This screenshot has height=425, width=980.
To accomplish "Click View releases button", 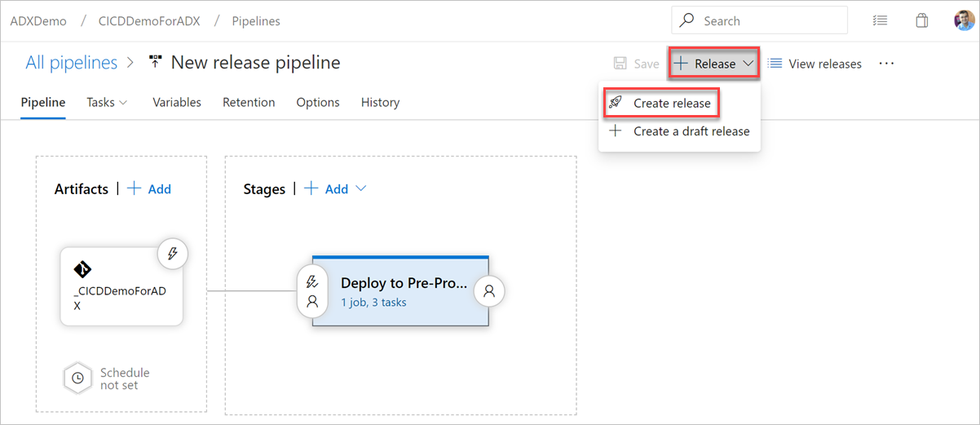I will coord(815,64).
